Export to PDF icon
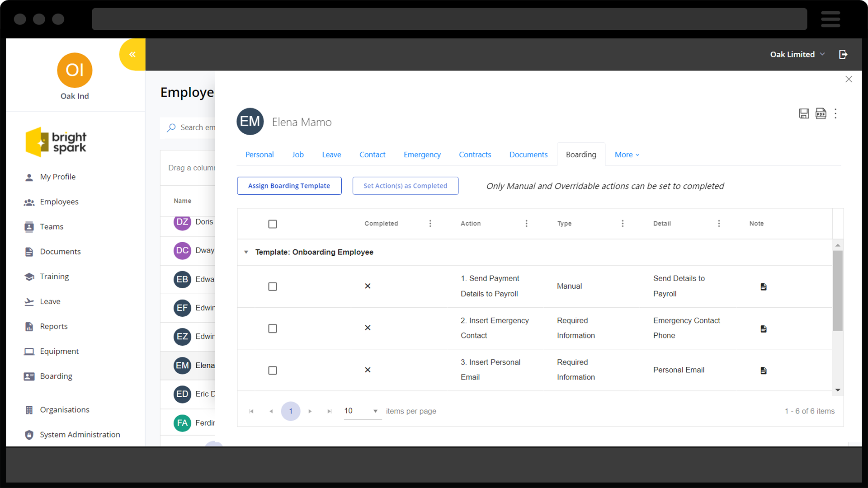 coord(821,113)
